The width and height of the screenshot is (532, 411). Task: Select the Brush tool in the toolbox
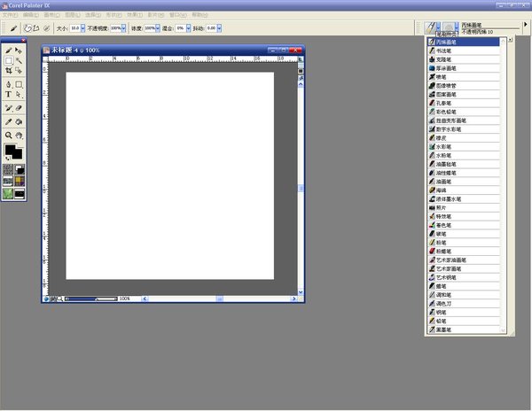pyautogui.click(x=9, y=50)
